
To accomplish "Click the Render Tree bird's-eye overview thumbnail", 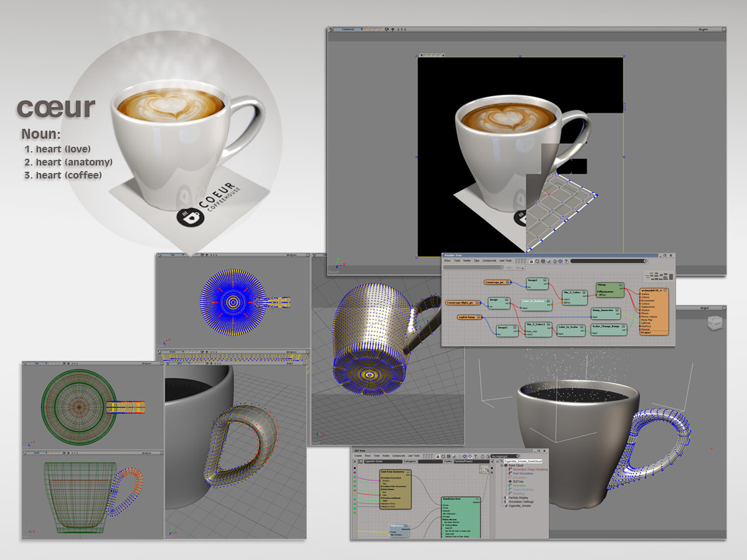I will [659, 276].
